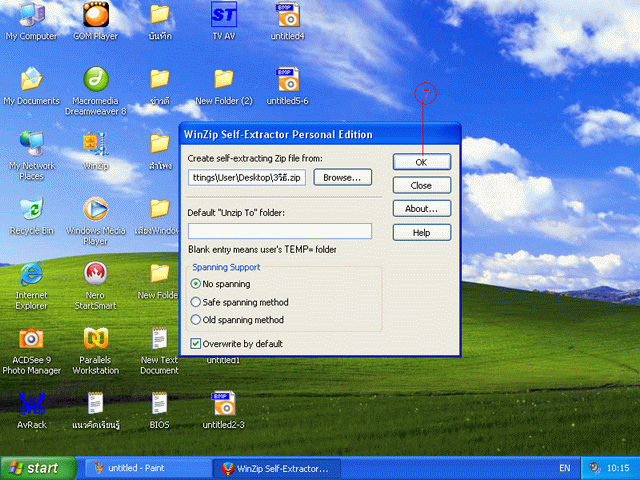Screen dimensions: 640x480
Task: Select untitled5-6 bitmap file icon
Action: pyautogui.click(x=288, y=86)
